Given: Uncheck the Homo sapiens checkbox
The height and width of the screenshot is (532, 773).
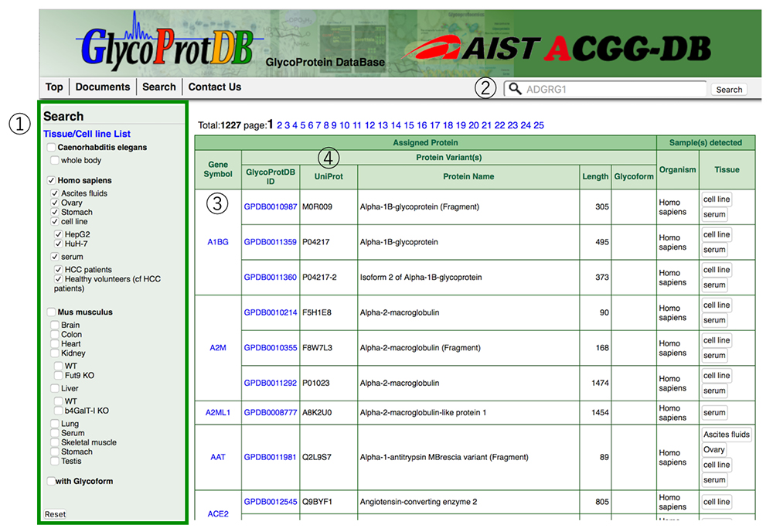Looking at the screenshot, I should pos(51,180).
